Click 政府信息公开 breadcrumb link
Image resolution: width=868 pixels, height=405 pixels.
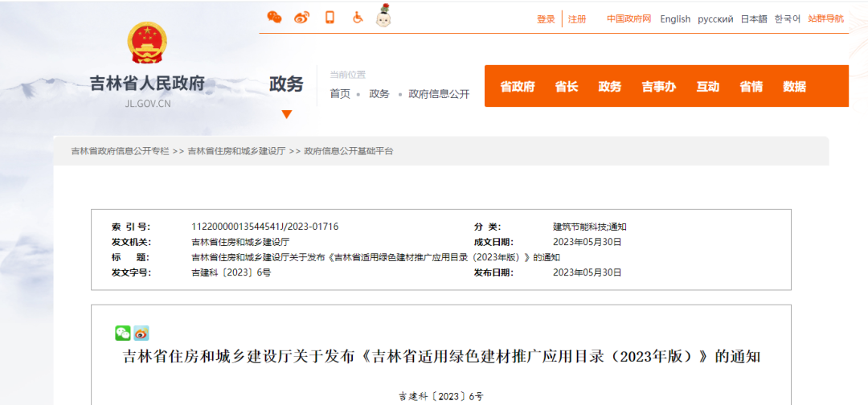[439, 94]
